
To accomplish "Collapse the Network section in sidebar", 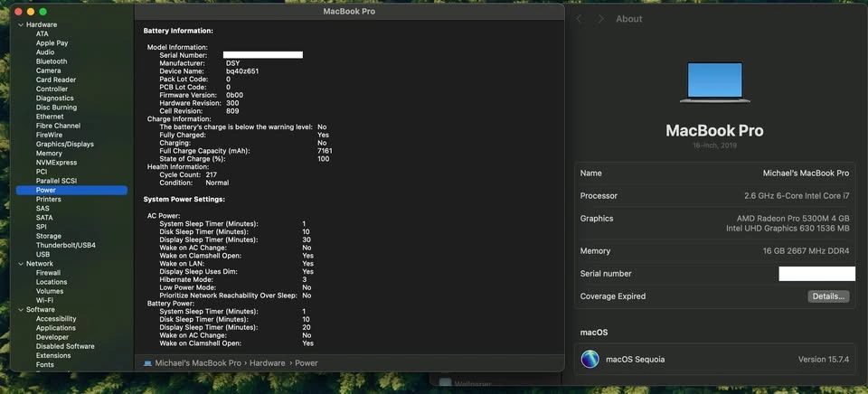I will coord(21,264).
